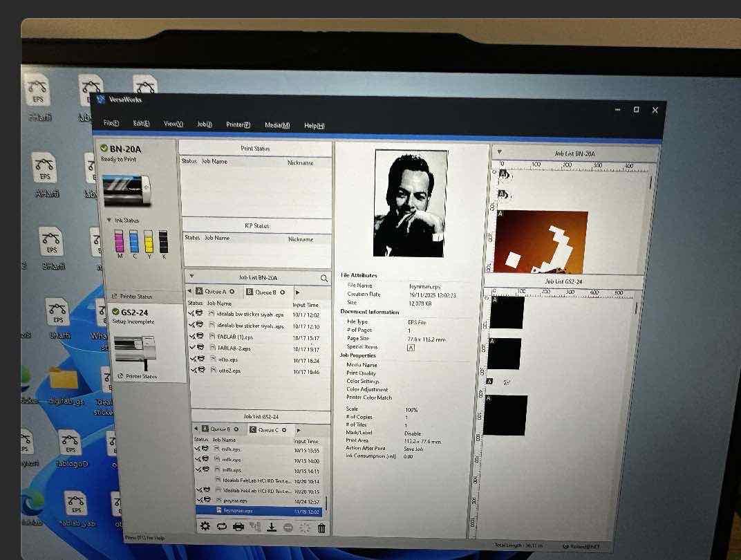This screenshot has height=560, width=741.
Task: Click the Print printer icon in bottom toolbar
Action: point(238,526)
